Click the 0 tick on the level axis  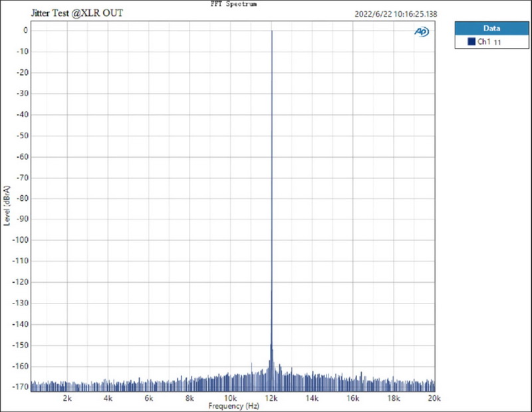(x=25, y=31)
